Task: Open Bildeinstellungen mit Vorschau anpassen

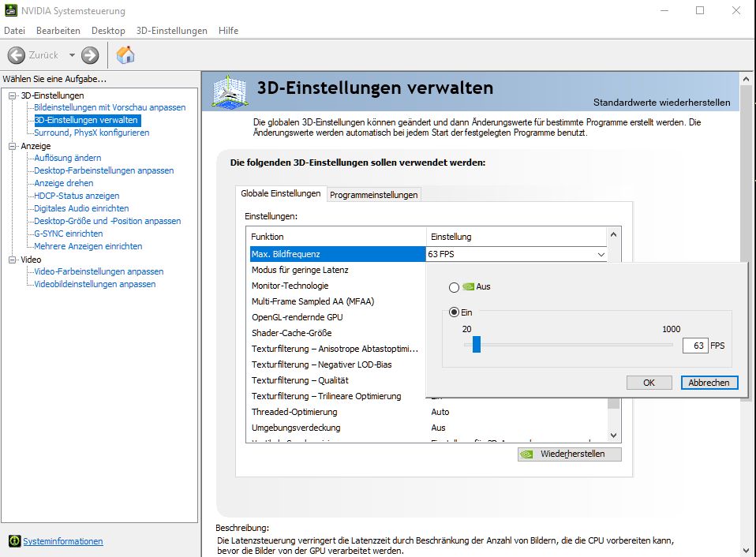Action: (x=110, y=107)
